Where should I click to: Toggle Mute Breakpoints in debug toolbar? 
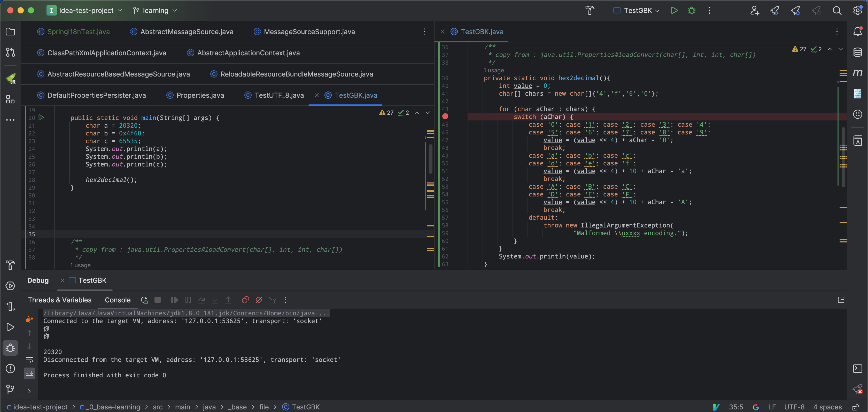[x=259, y=300]
